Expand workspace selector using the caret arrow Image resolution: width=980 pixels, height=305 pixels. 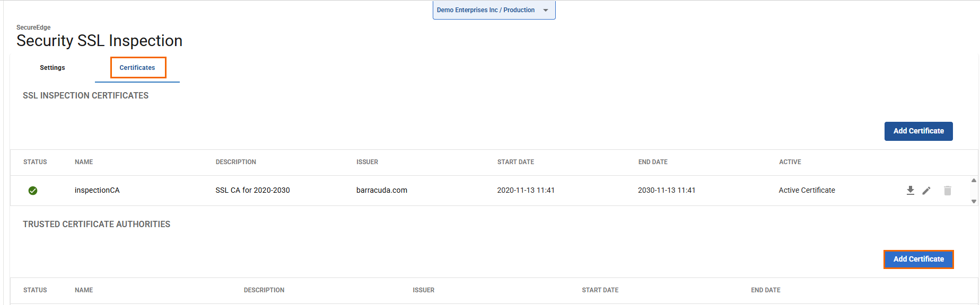pyautogui.click(x=546, y=10)
